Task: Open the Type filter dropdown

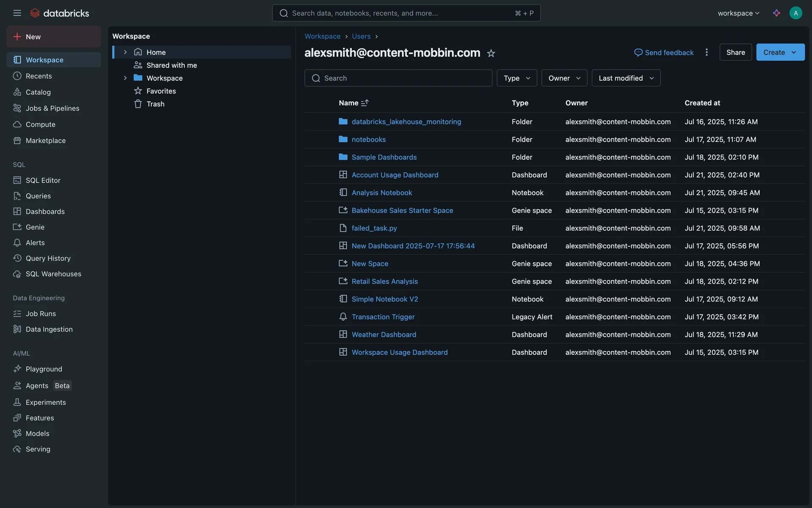Action: [516, 78]
